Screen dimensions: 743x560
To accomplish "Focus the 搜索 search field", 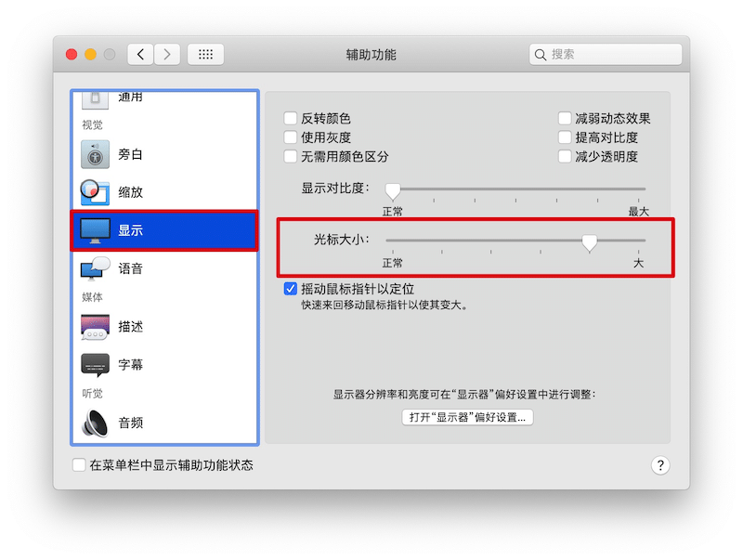I will point(606,55).
